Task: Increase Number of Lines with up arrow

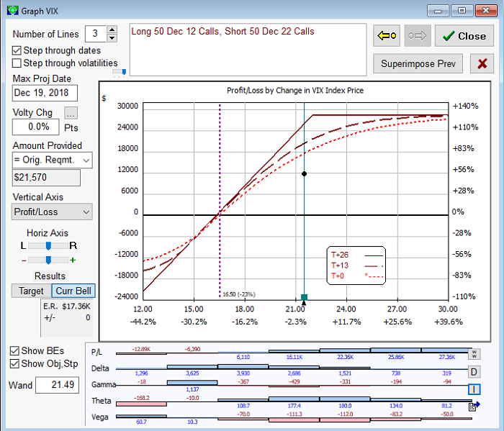Action: point(112,30)
